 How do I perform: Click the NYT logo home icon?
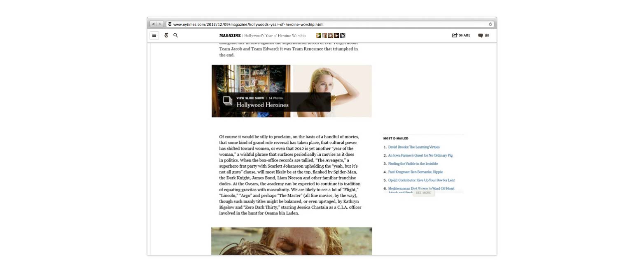(x=166, y=35)
